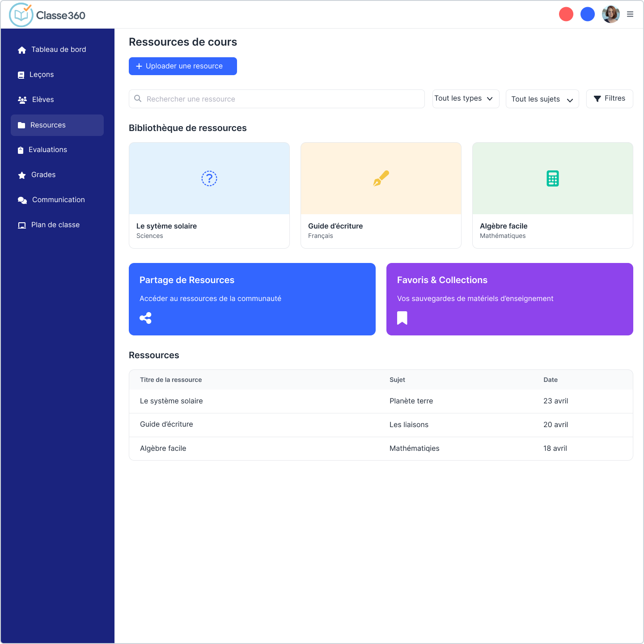The width and height of the screenshot is (644, 644).
Task: Click the pen icon on Guide d'écriture card
Action: click(381, 178)
